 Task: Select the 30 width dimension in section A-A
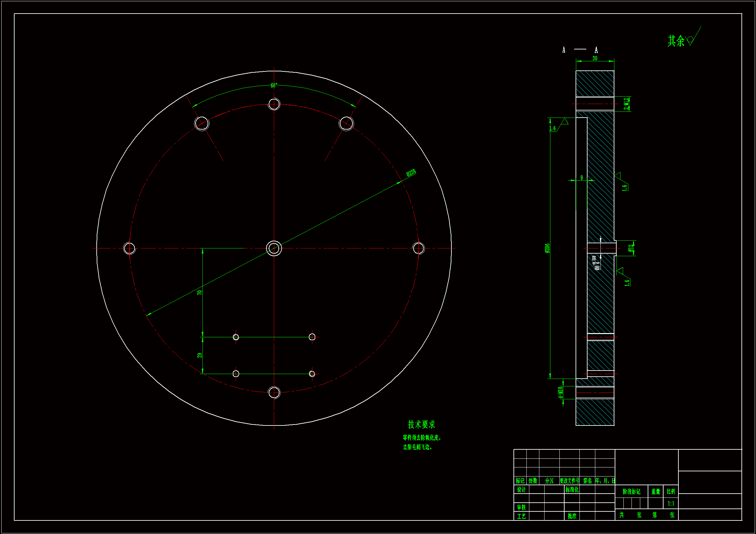click(595, 58)
